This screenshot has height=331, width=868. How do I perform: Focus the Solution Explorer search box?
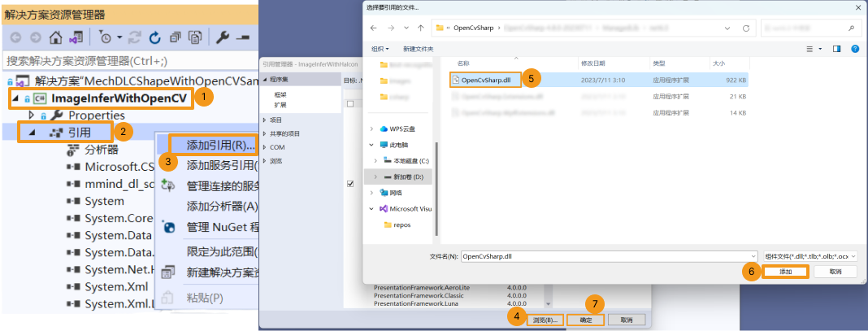[x=130, y=60]
